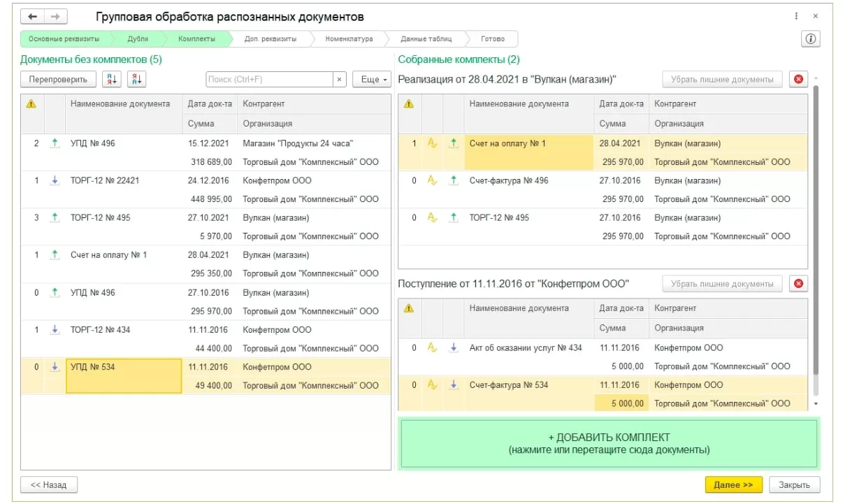843x504 pixels.
Task: Click the Далее >> button
Action: [733, 484]
